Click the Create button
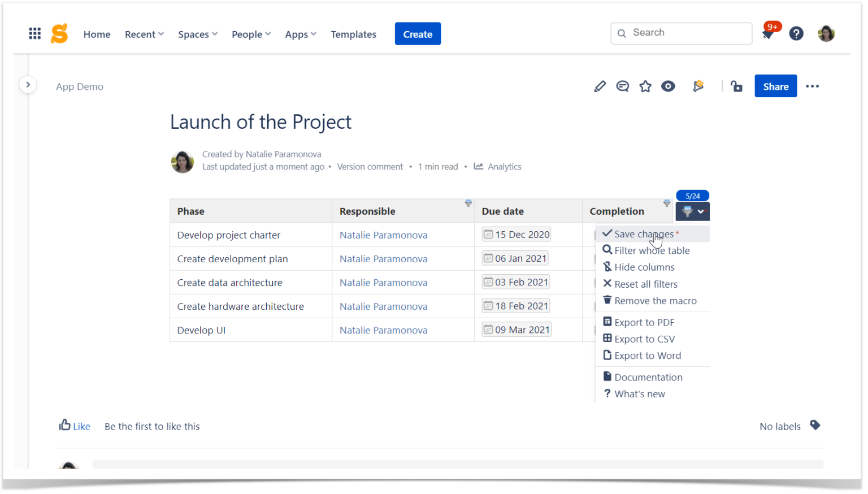 pos(418,33)
